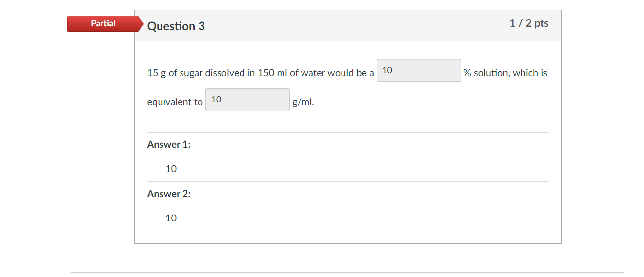
Task: Click the divider between Answer 1 and Answer 2
Action: point(348,181)
